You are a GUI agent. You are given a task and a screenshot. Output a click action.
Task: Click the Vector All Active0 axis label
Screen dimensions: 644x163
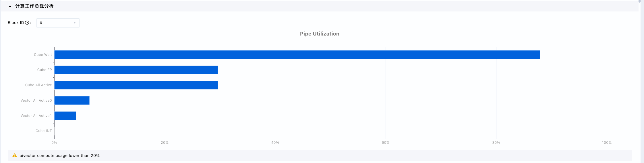coord(36,101)
